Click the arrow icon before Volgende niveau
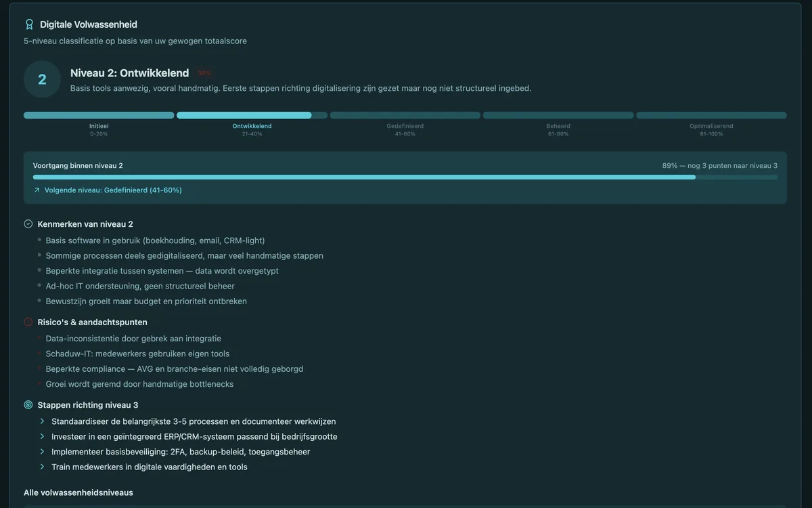Viewport: 812px width, 508px height. coord(37,190)
